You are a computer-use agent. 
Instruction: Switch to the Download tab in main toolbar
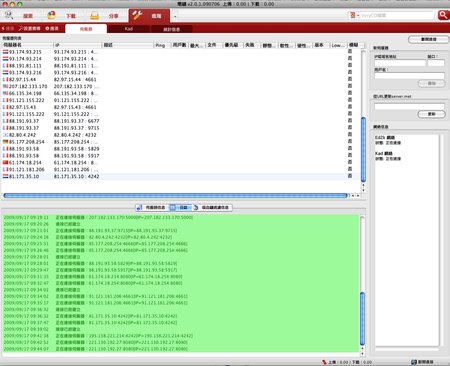[x=62, y=15]
